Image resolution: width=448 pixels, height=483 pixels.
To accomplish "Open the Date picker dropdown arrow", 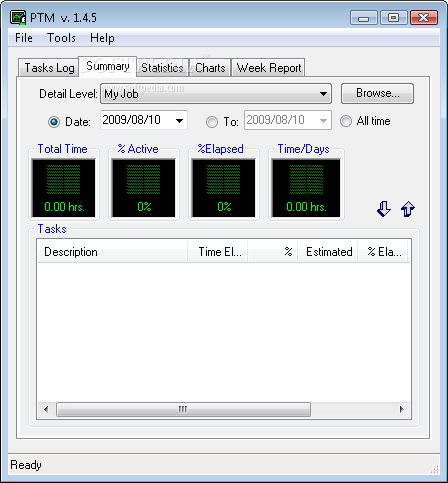I will pyautogui.click(x=179, y=121).
